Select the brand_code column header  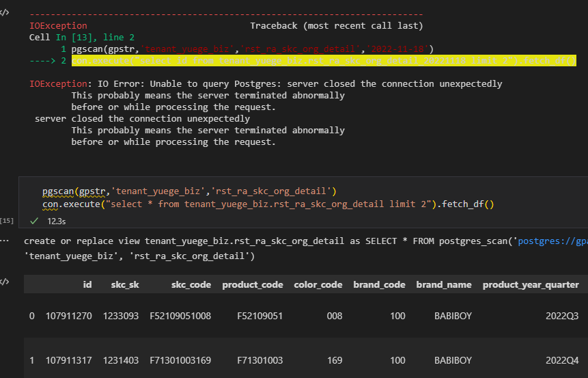(x=379, y=284)
